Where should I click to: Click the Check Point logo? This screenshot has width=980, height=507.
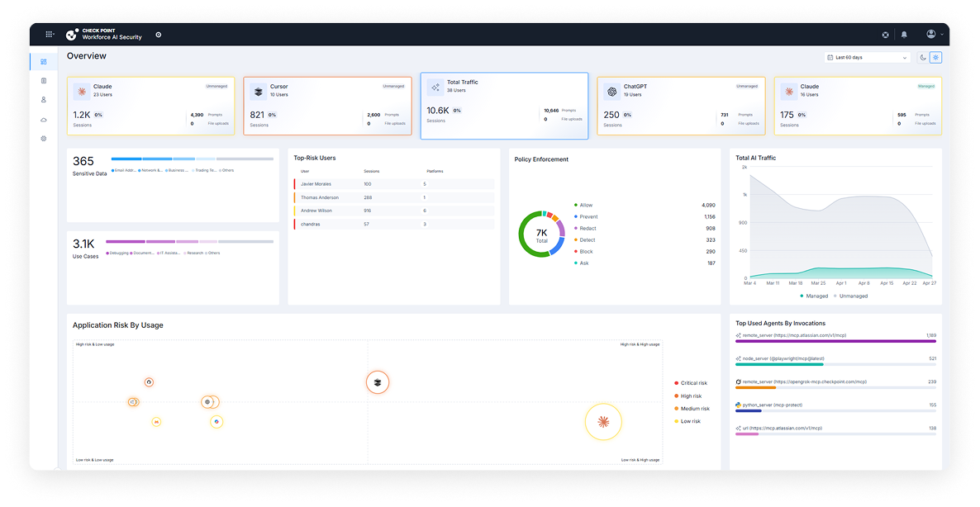[72, 35]
